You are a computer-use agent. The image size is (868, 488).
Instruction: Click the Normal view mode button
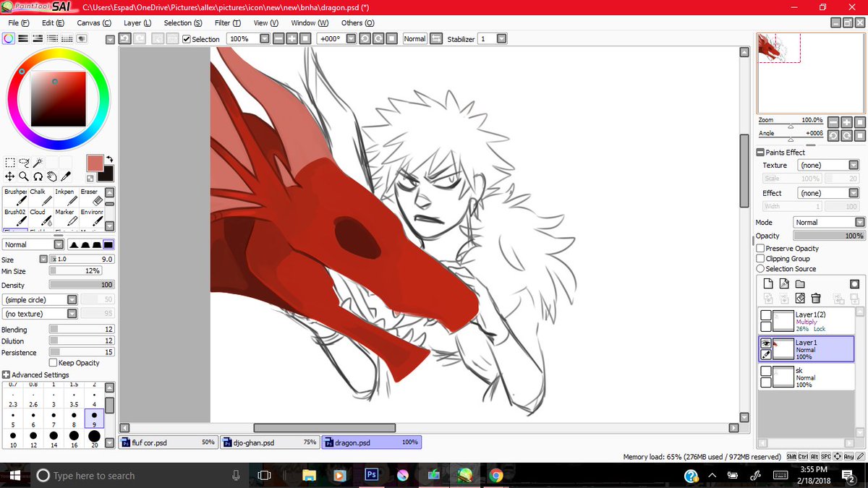414,39
